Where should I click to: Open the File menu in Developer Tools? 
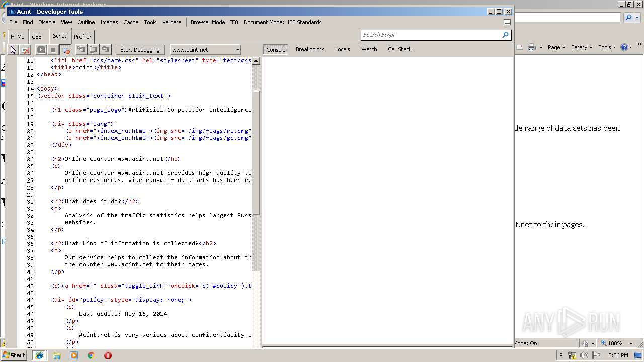13,22
